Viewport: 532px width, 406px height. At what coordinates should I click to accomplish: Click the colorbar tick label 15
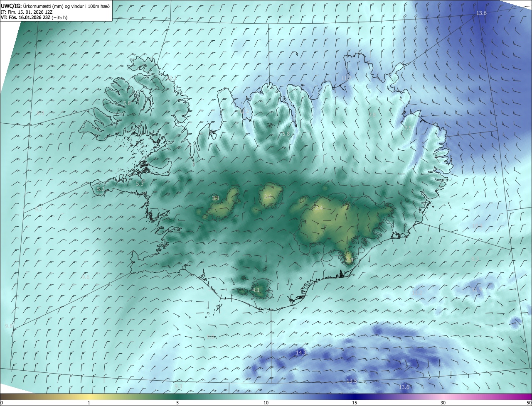355,403
